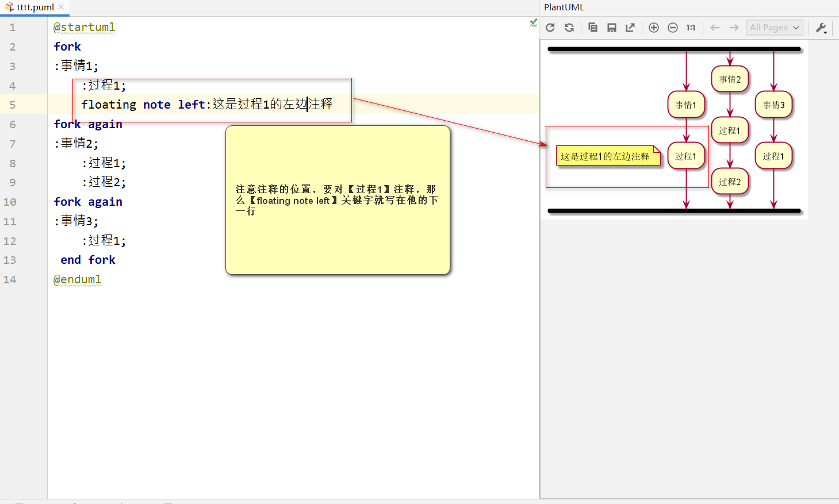Close the tttt.puml tab

pos(61,7)
